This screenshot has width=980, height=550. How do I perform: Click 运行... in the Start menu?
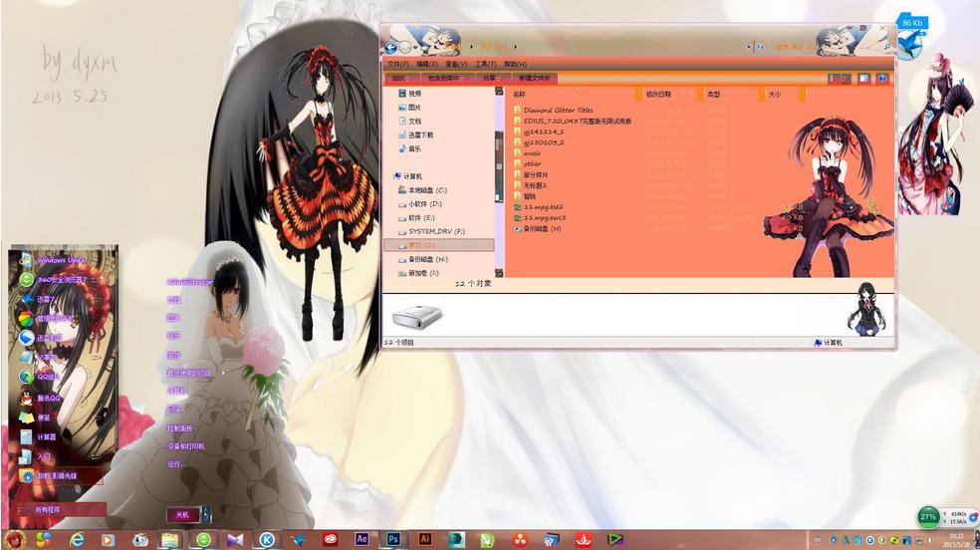pyautogui.click(x=174, y=464)
